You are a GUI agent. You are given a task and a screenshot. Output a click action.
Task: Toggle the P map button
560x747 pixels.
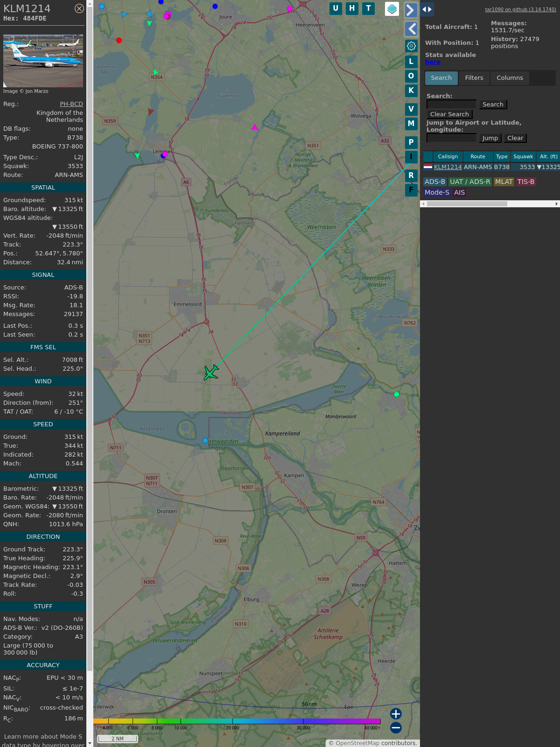411,142
